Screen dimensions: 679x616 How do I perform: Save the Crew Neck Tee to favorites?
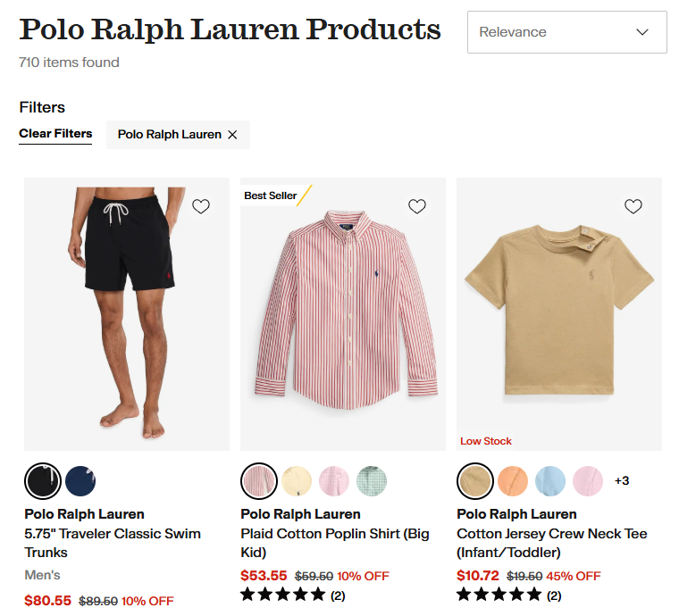633,206
